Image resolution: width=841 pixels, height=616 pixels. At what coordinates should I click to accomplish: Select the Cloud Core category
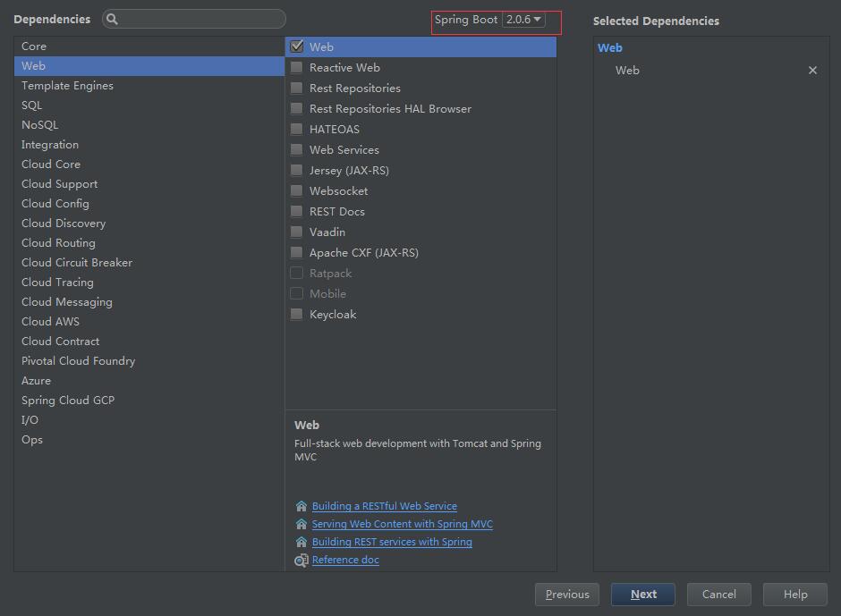149,164
